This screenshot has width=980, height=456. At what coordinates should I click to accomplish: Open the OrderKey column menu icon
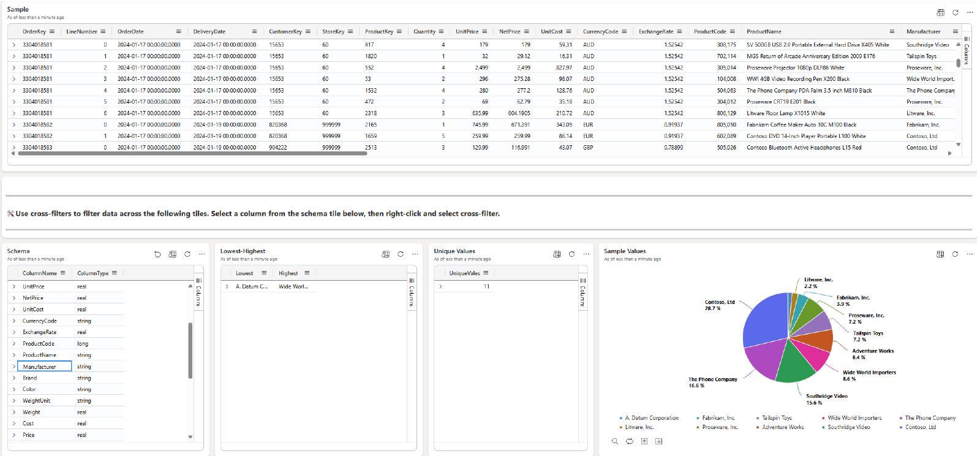[52, 32]
